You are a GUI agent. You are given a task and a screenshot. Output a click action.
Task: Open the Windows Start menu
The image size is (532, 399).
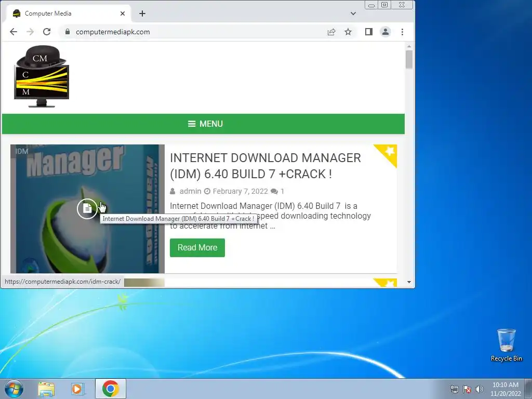click(x=14, y=389)
